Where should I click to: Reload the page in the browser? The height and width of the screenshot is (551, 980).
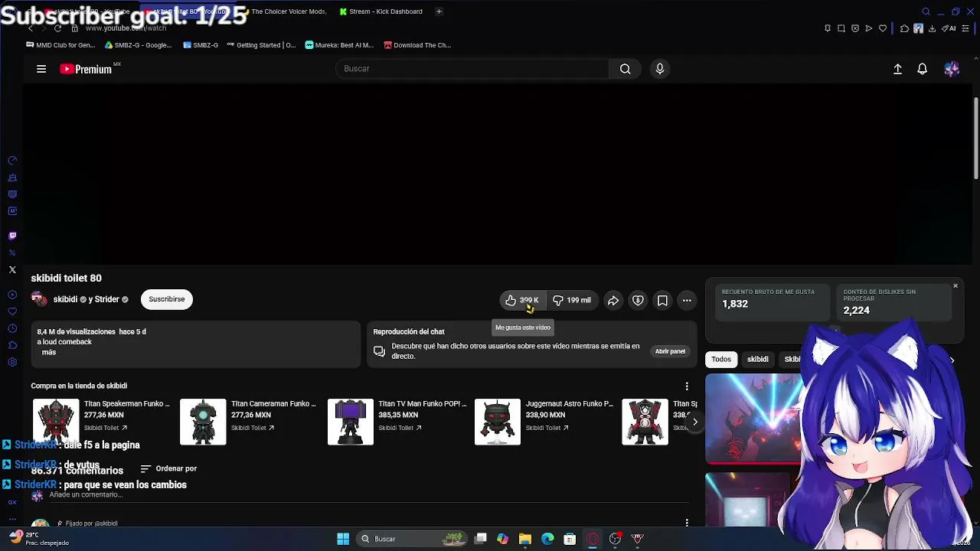coord(57,28)
